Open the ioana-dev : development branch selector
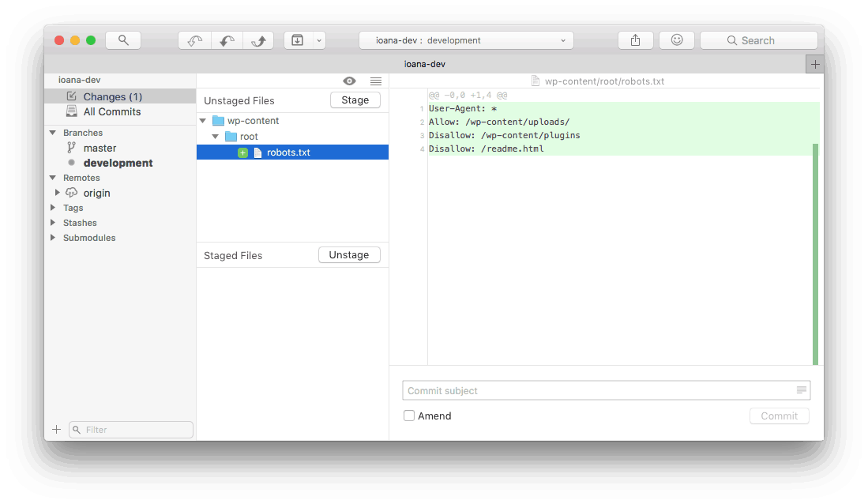 [466, 40]
